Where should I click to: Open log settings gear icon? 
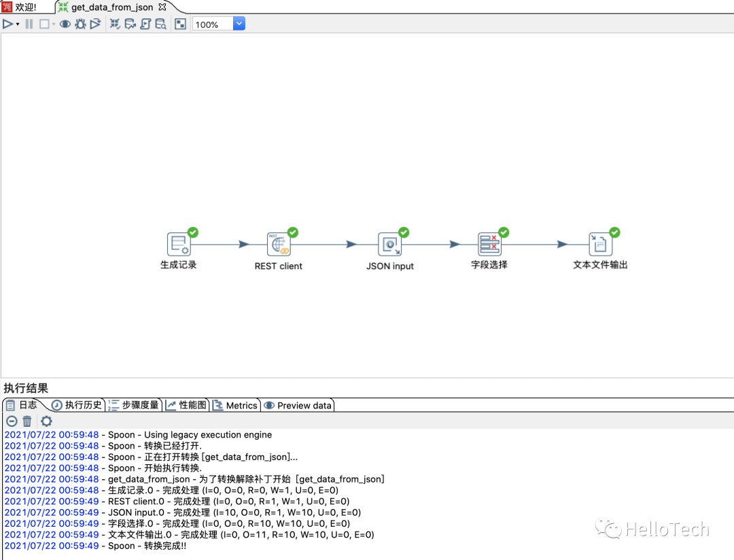(46, 421)
